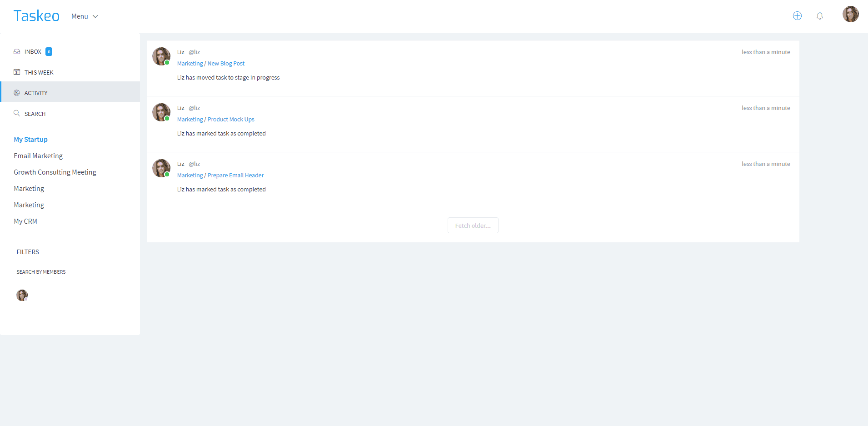The height and width of the screenshot is (426, 868).
Task: Open the Product Mock Ups task link
Action: (231, 120)
